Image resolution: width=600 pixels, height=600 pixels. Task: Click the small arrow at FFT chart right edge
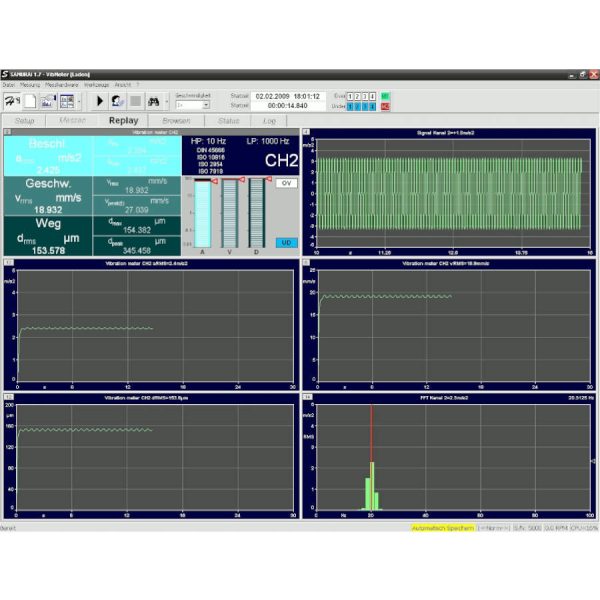(593, 461)
